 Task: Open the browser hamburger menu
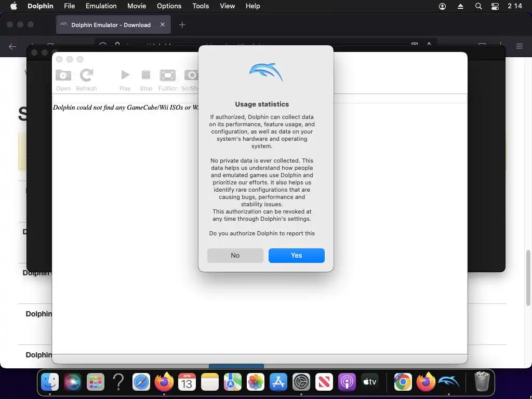(520, 46)
